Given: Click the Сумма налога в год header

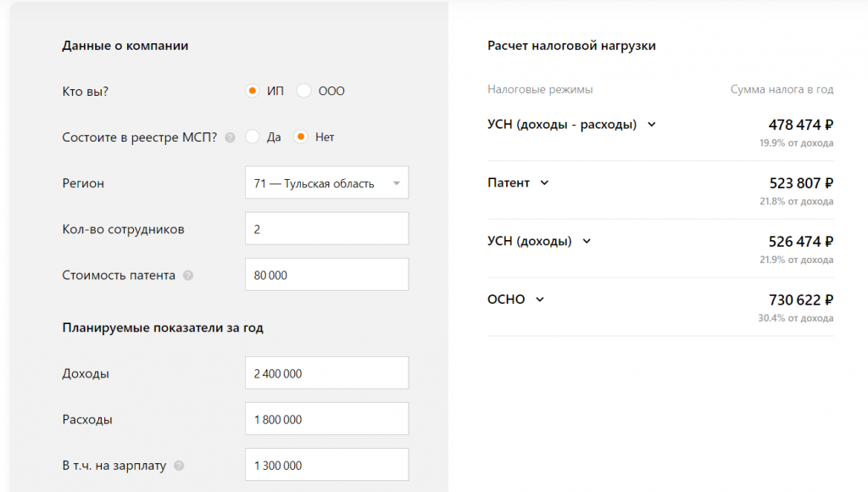Looking at the screenshot, I should coord(782,89).
